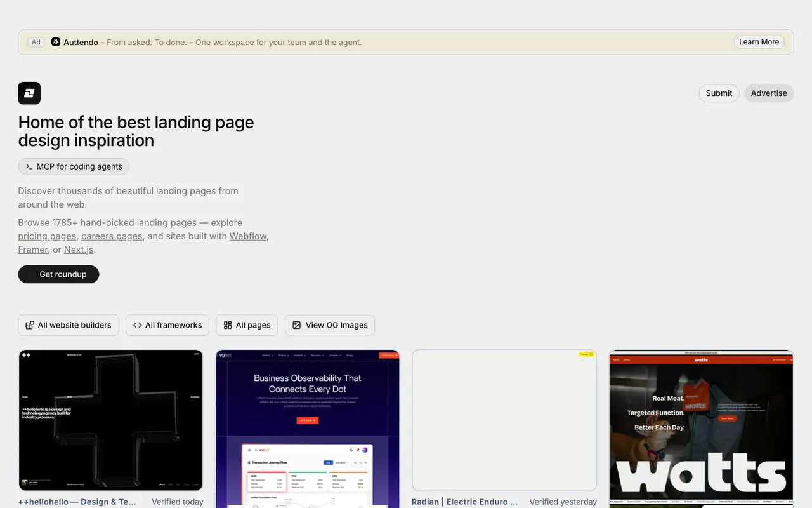Screen dimensions: 812x508
Task: Open the Framer link
Action: [33, 250]
